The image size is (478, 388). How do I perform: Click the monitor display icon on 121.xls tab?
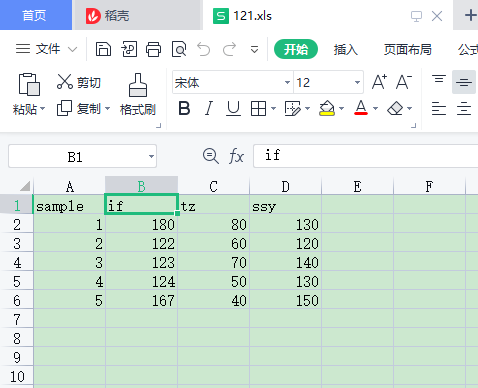416,16
